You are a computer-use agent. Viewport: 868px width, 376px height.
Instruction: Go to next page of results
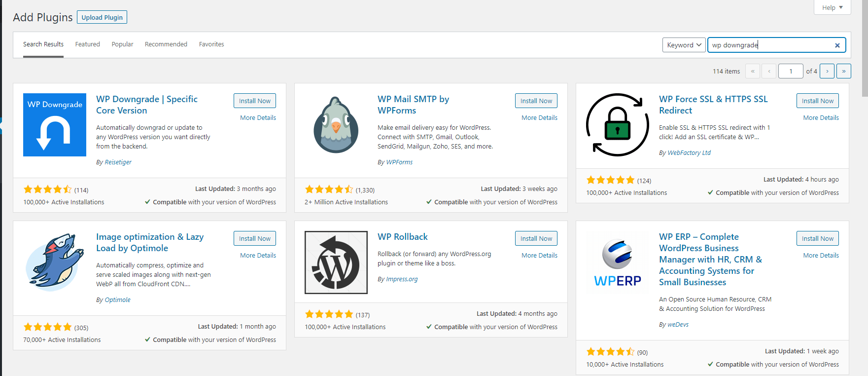coord(827,71)
